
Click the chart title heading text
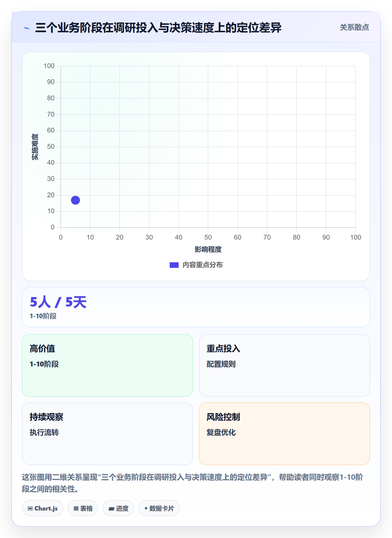pyautogui.click(x=158, y=28)
